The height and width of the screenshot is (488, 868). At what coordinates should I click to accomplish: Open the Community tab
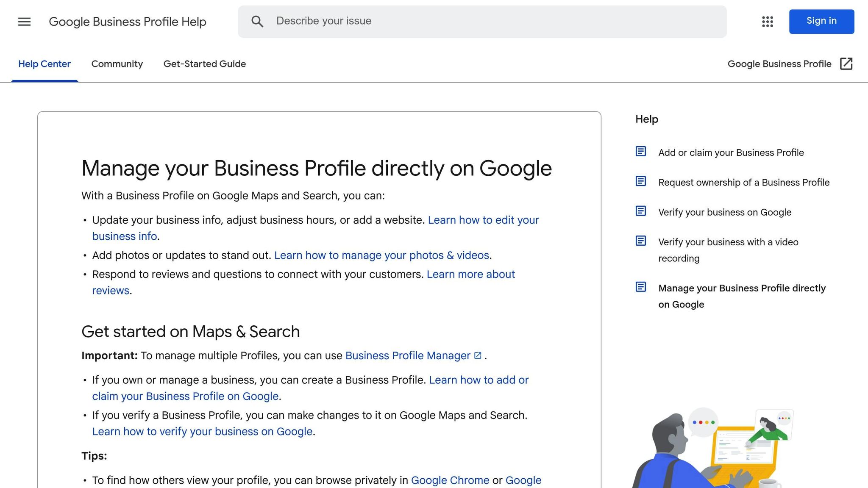pos(117,64)
